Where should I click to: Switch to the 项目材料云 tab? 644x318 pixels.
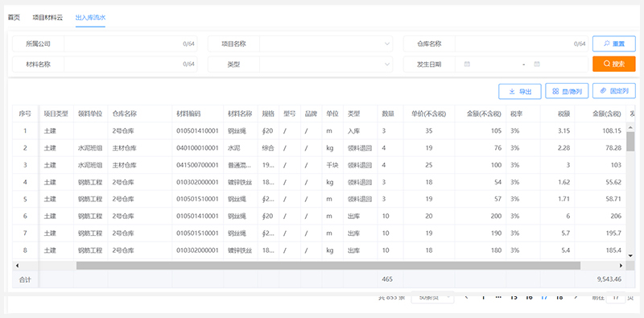[x=47, y=18]
